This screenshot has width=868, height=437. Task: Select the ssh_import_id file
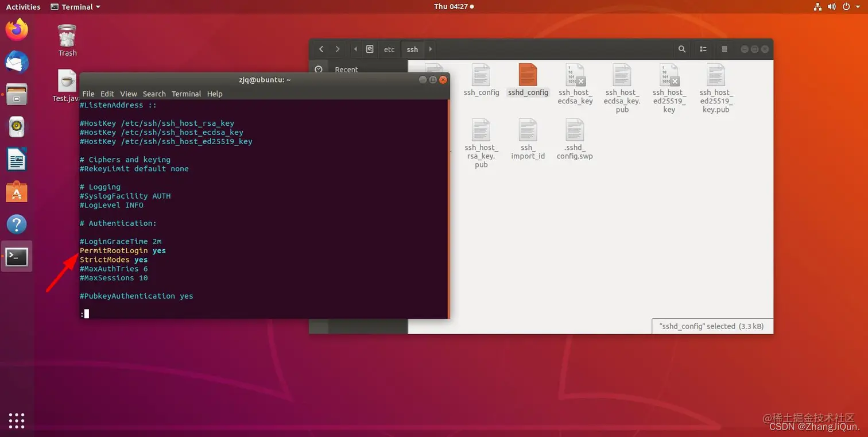528,140
